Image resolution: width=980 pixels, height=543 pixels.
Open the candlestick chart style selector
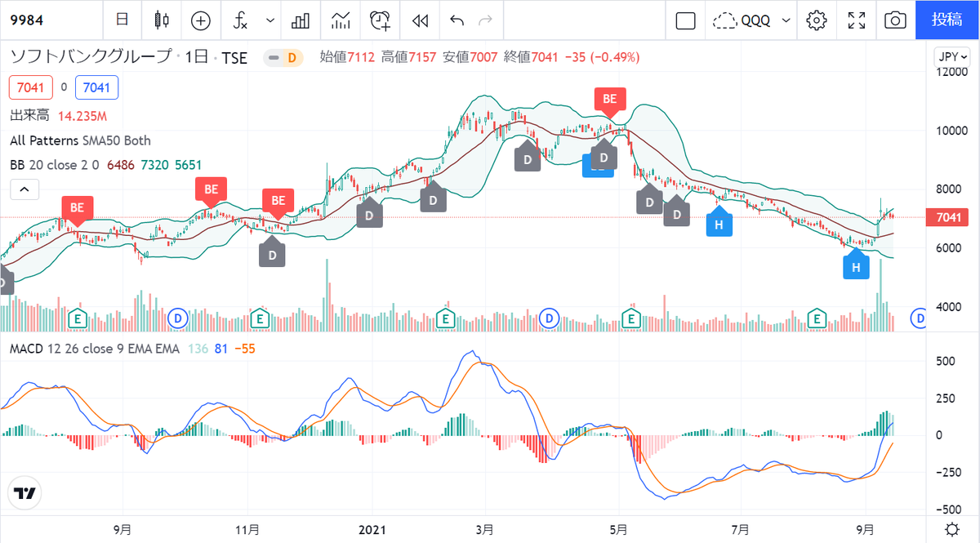pyautogui.click(x=161, y=20)
